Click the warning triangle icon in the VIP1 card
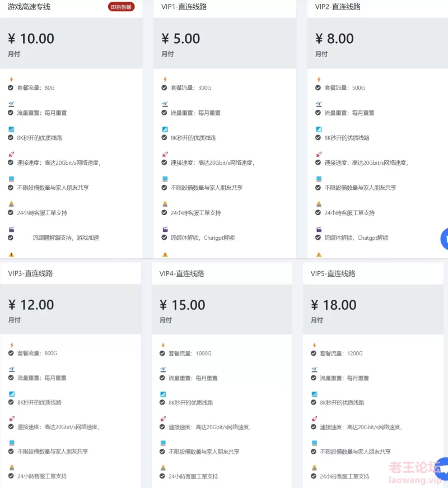This screenshot has width=448, height=488. pyautogui.click(x=165, y=254)
